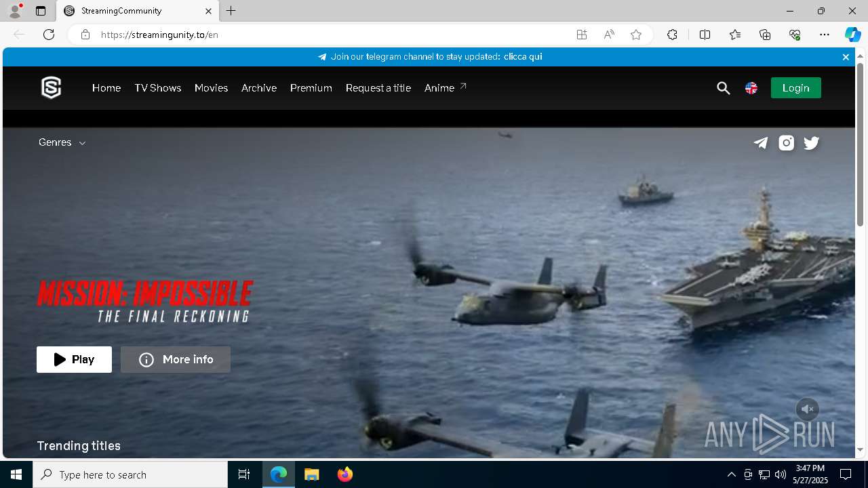This screenshot has height=488, width=868.
Task: Navigate to the Archive page
Action: click(259, 88)
